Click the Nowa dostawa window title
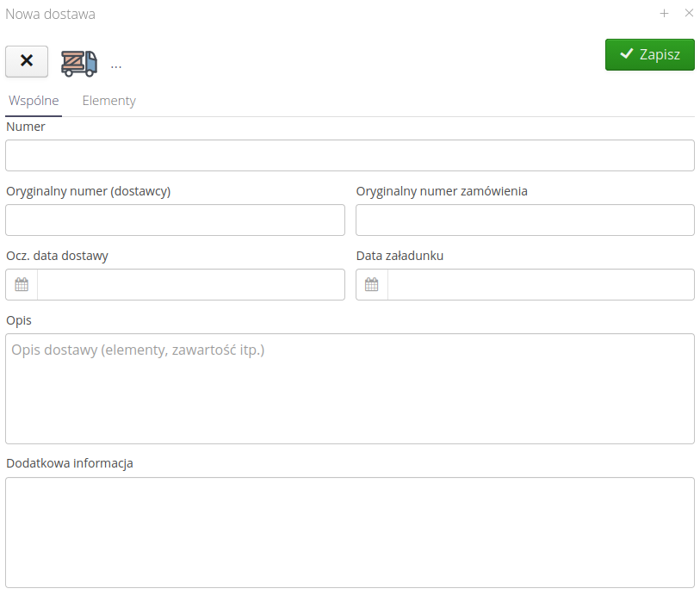This screenshot has height=601, width=700. (51, 14)
